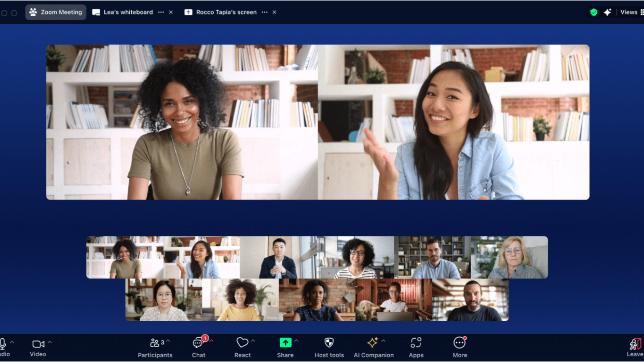Open the More options button
Viewport: 644px width, 362px height.
(460, 347)
